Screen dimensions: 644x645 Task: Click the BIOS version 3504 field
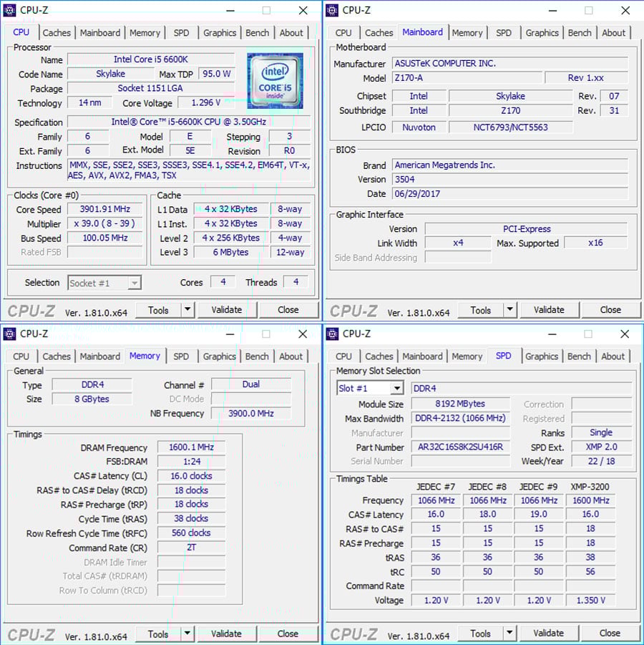510,180
